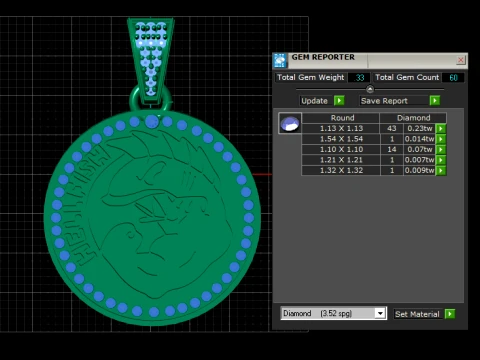480x360 pixels.
Task: Click green arrow for 1.21 X 1.21 row
Action: click(441, 160)
